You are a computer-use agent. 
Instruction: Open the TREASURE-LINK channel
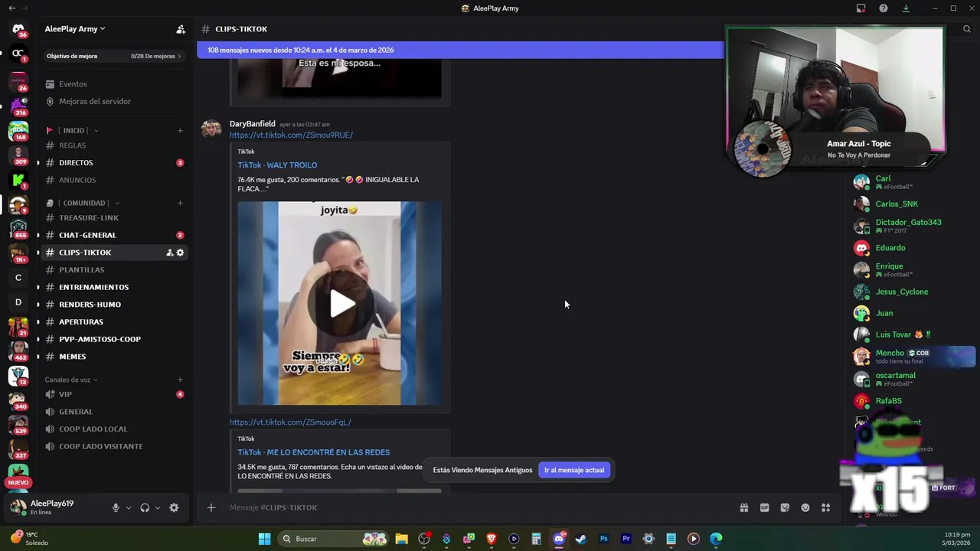89,218
